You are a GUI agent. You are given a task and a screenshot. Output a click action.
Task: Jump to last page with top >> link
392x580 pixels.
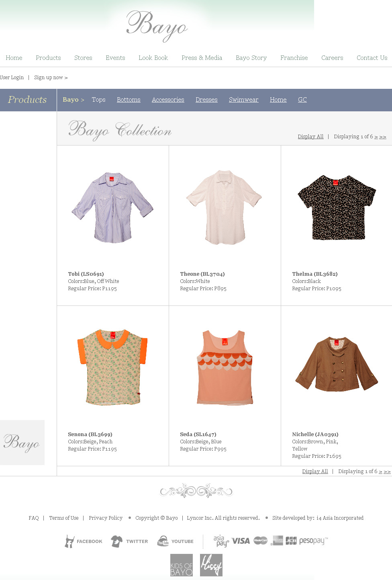[x=383, y=137]
